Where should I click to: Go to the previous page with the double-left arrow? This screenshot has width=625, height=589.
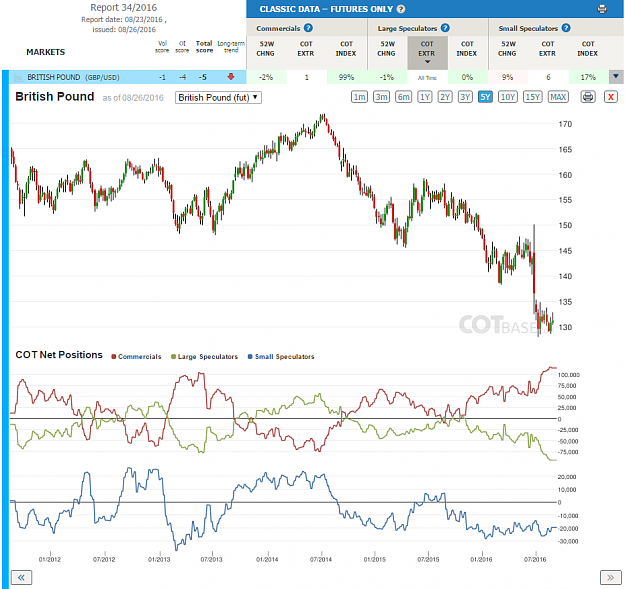pyautogui.click(x=22, y=577)
